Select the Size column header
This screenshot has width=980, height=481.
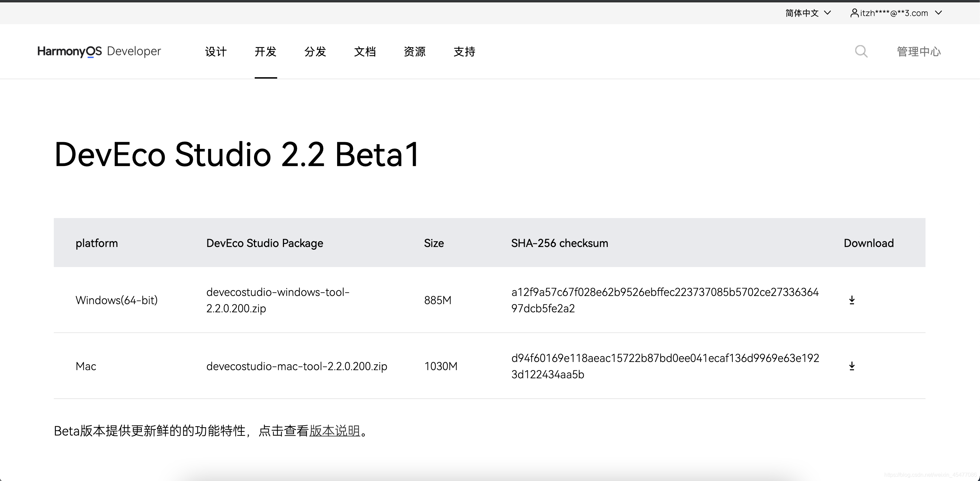pyautogui.click(x=434, y=243)
